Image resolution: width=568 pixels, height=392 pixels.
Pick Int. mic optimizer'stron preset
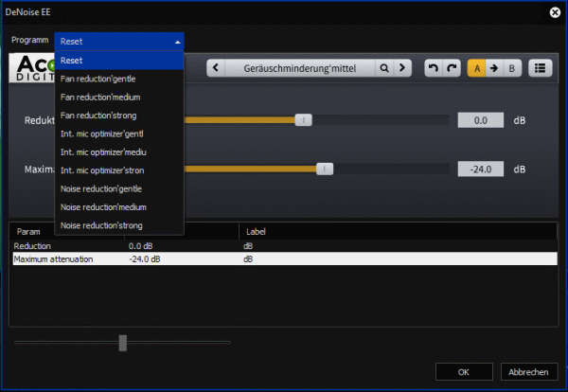119,170
